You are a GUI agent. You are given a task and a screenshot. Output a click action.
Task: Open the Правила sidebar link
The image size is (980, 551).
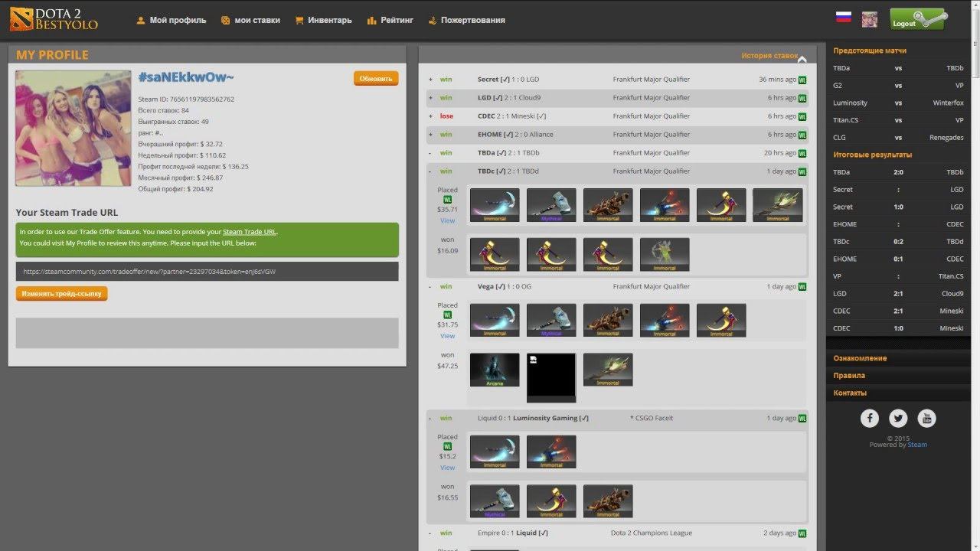click(x=849, y=376)
